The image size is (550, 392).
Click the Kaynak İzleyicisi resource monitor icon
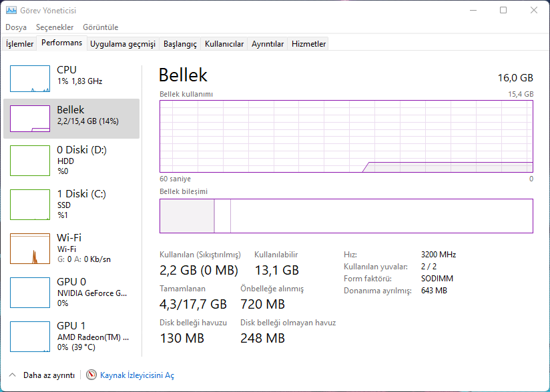(x=91, y=375)
